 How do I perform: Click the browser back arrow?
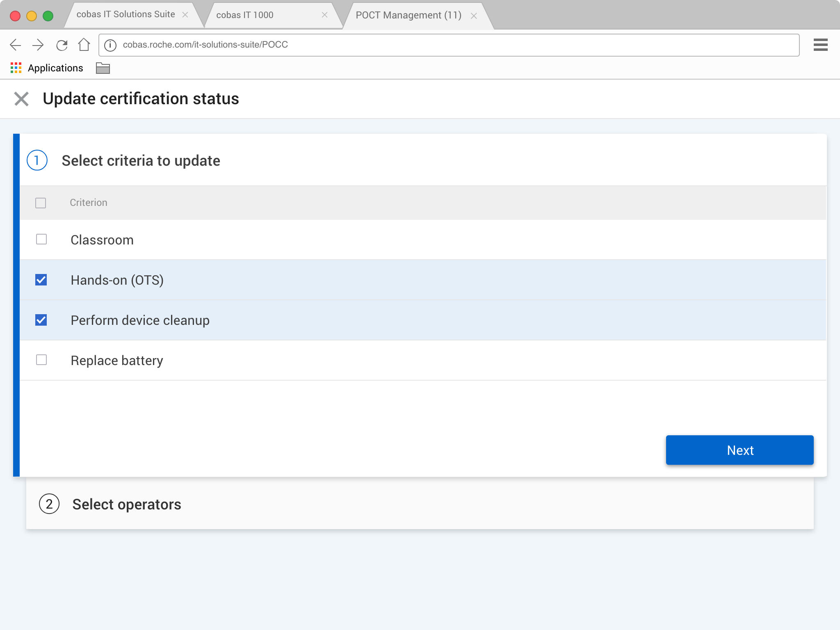pyautogui.click(x=15, y=45)
